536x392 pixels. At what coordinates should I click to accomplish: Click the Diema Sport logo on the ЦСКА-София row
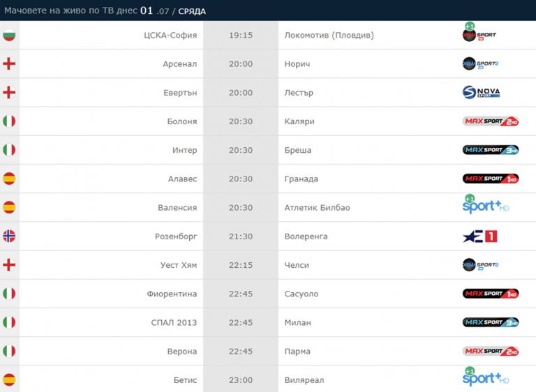pyautogui.click(x=479, y=34)
